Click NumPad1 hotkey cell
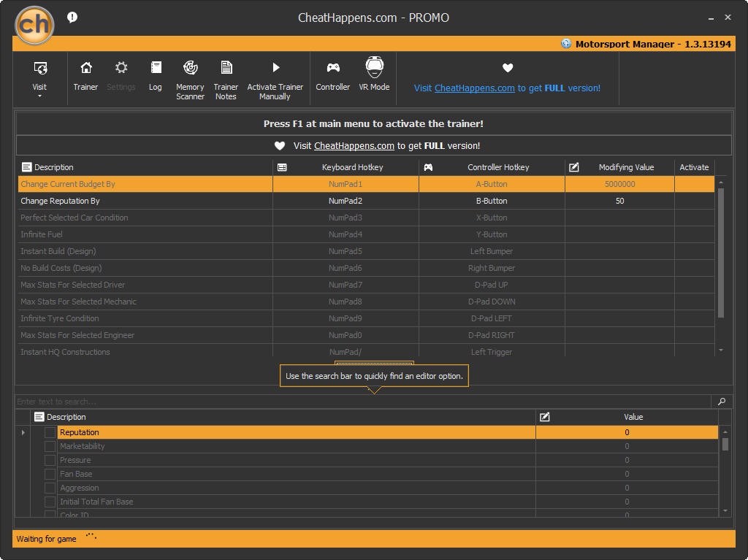 [346, 184]
